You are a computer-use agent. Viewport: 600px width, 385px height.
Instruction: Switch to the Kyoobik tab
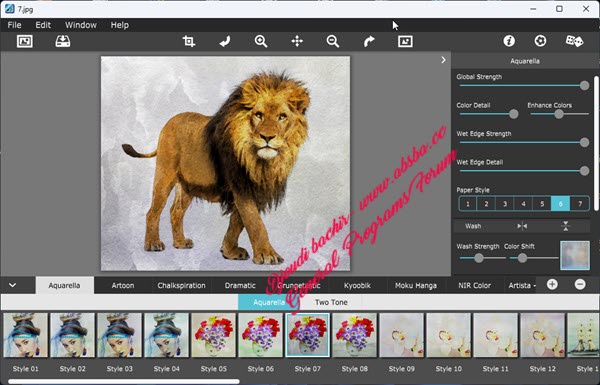[x=357, y=285]
